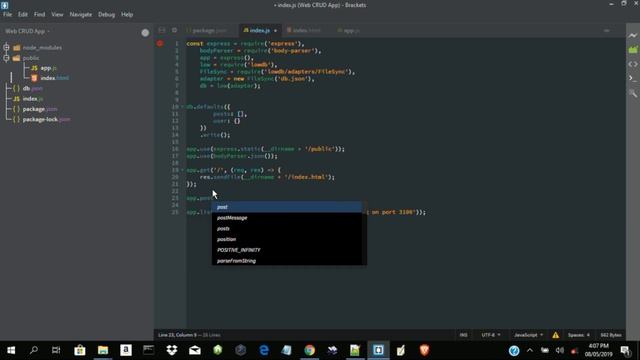
Task: Open the terminal prompt icon in right toolbar
Action: click(x=633, y=78)
